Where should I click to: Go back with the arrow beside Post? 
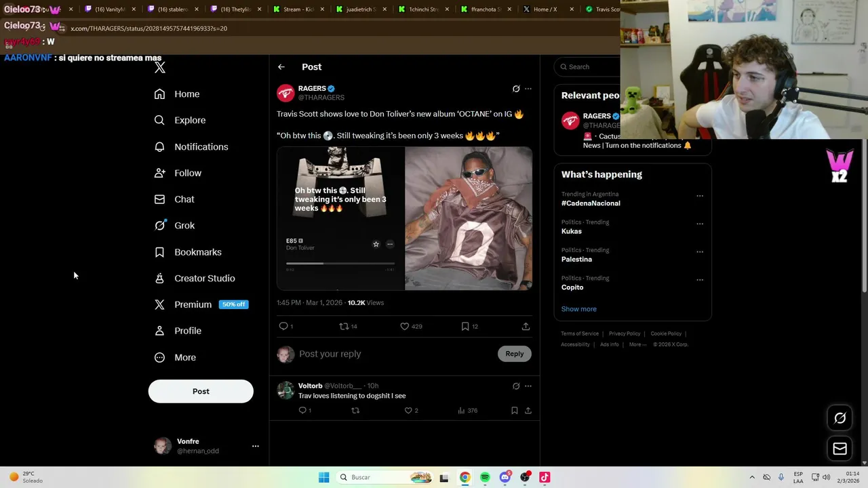[x=281, y=67]
